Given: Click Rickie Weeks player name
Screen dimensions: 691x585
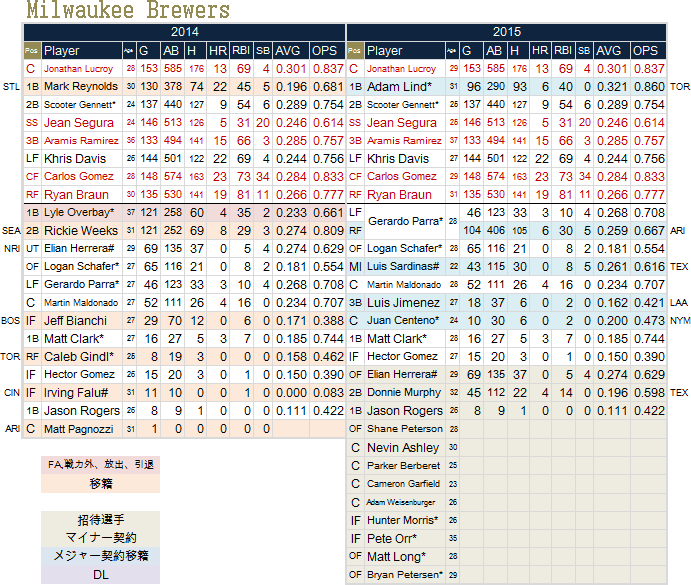Looking at the screenshot, I should point(81,231).
